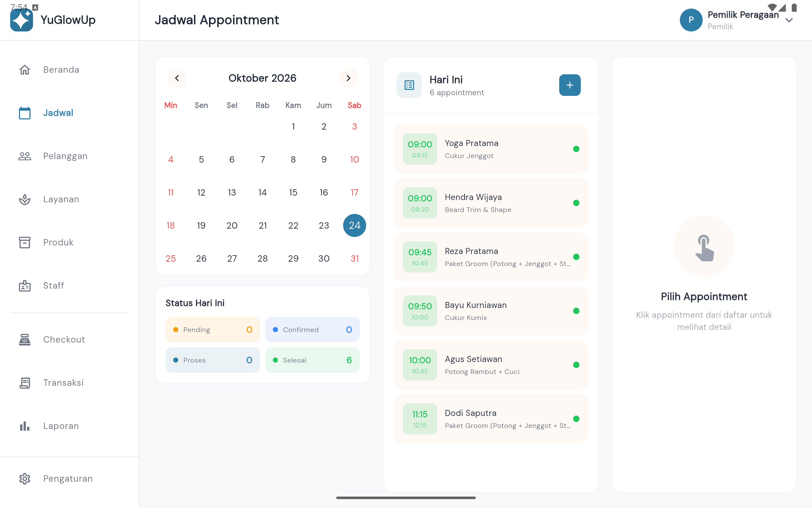This screenshot has height=508, width=812.
Task: Filter by Selesai status card
Action: (312, 360)
